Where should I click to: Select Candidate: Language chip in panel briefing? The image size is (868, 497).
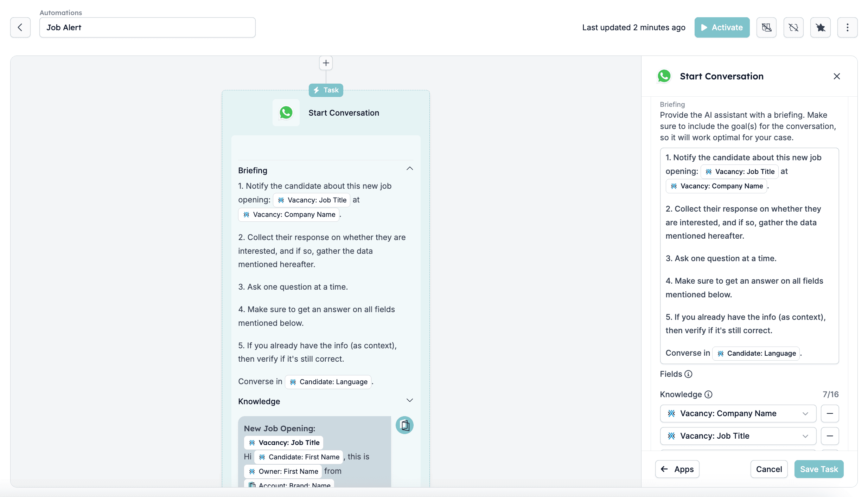[x=756, y=353]
